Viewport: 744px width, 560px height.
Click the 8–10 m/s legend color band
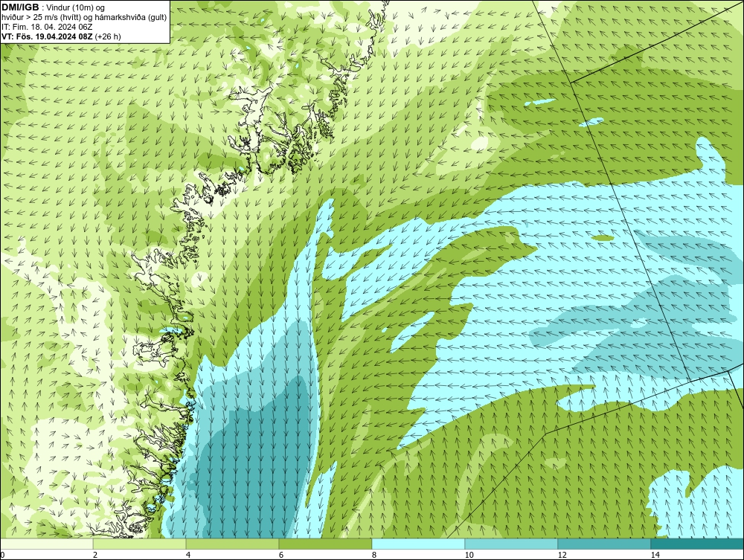[x=418, y=544]
